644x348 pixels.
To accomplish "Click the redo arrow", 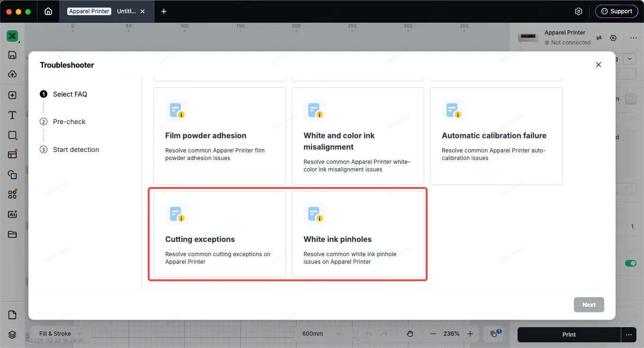I will [384, 334].
